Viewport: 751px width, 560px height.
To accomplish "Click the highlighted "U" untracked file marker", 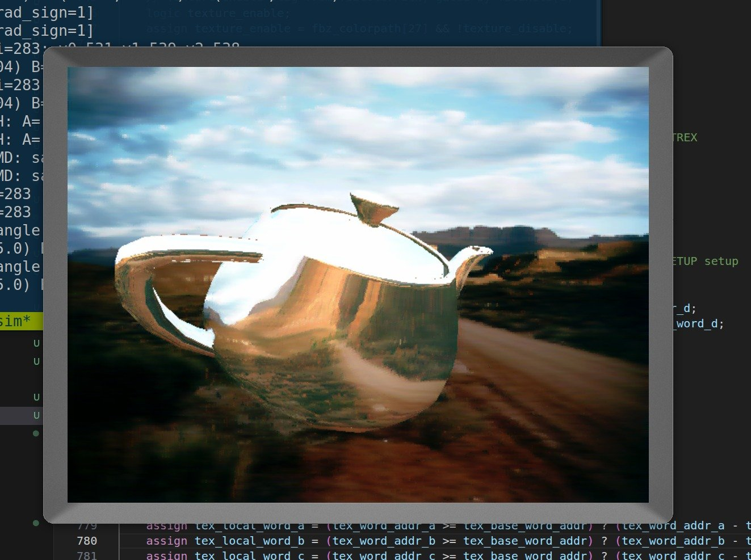I will tap(36, 415).
